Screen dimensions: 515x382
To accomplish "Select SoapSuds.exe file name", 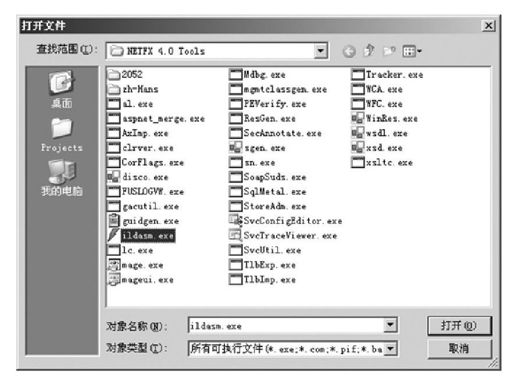I will point(275,177).
